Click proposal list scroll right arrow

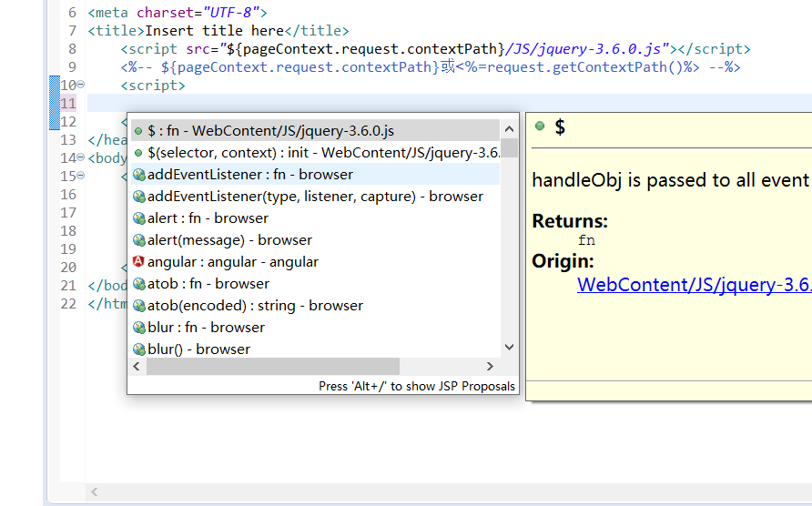click(x=490, y=366)
